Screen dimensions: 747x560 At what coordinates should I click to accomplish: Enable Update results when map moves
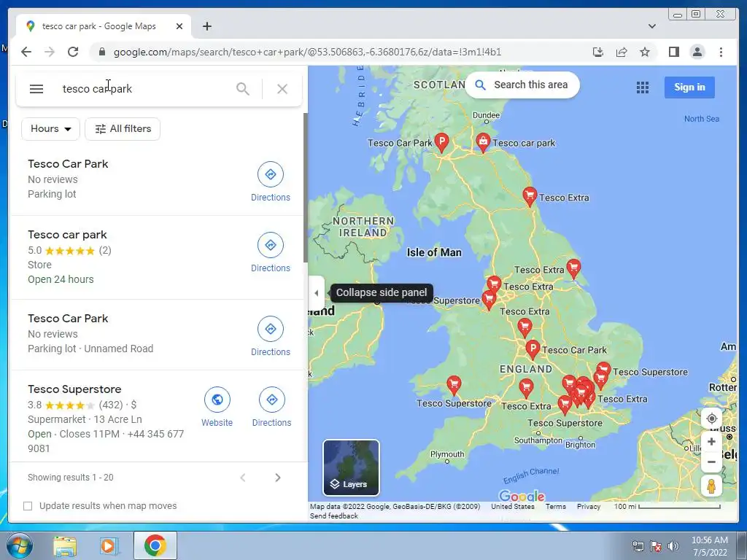pos(28,506)
